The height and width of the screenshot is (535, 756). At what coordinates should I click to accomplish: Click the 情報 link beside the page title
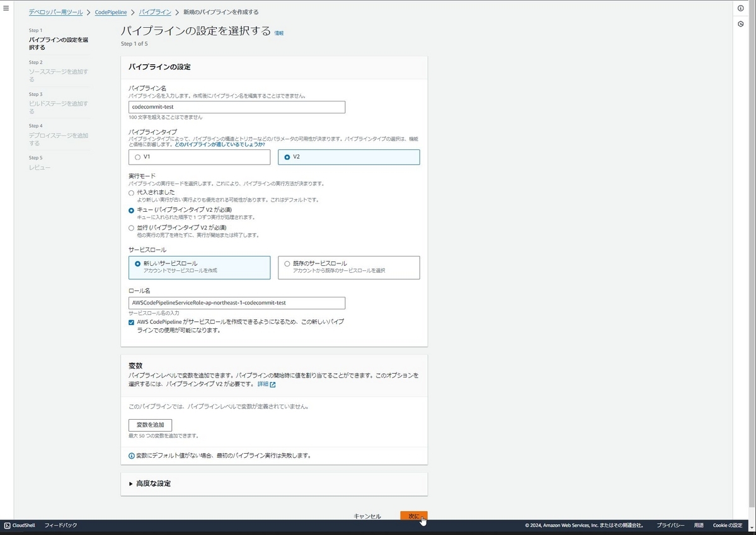(x=278, y=33)
